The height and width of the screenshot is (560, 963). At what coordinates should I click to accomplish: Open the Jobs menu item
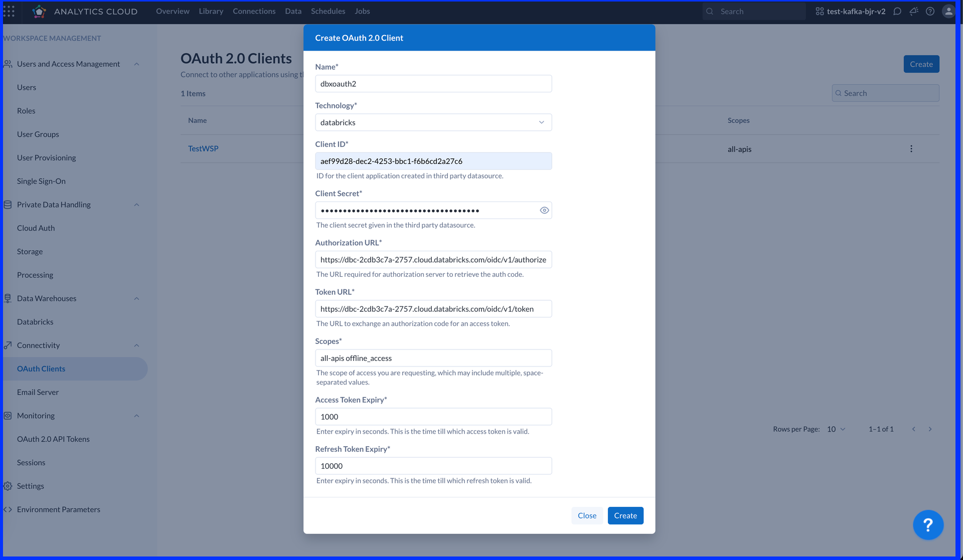[x=362, y=11]
